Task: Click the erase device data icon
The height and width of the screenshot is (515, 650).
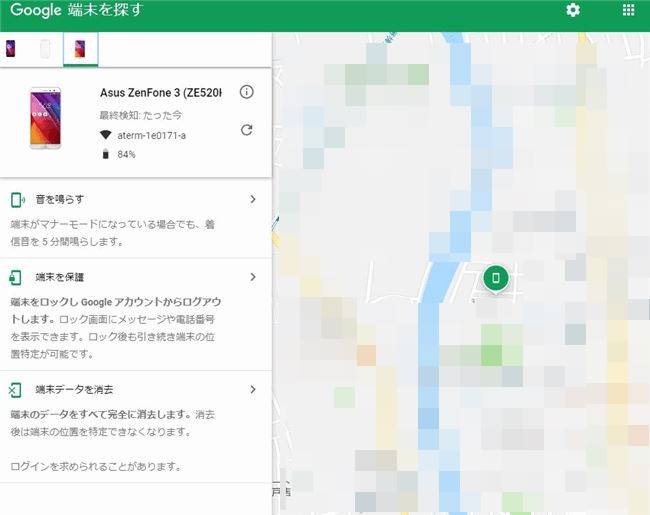Action: pos(15,390)
